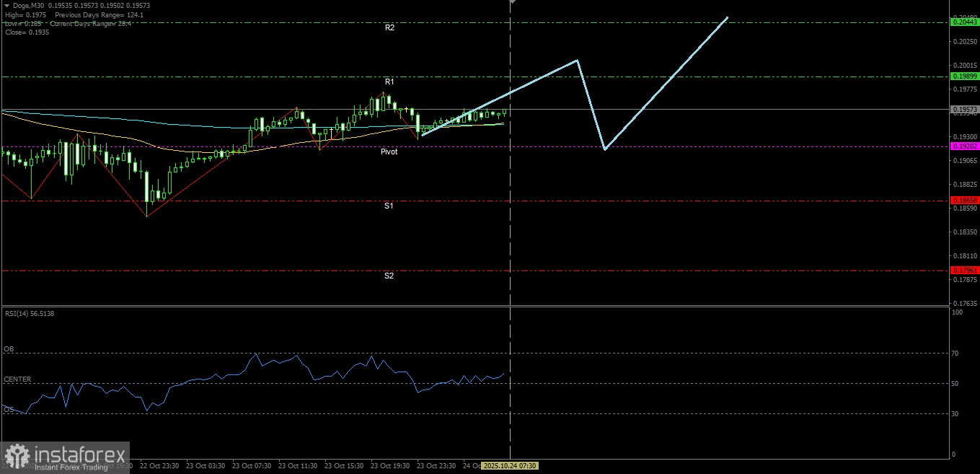Select the S2 support level label

click(389, 276)
